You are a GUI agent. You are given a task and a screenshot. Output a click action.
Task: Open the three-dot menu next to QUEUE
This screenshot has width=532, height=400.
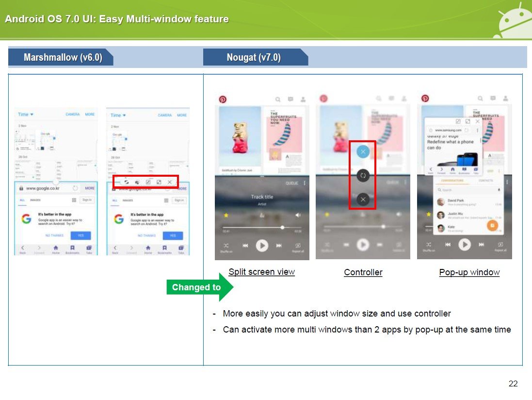click(x=305, y=183)
